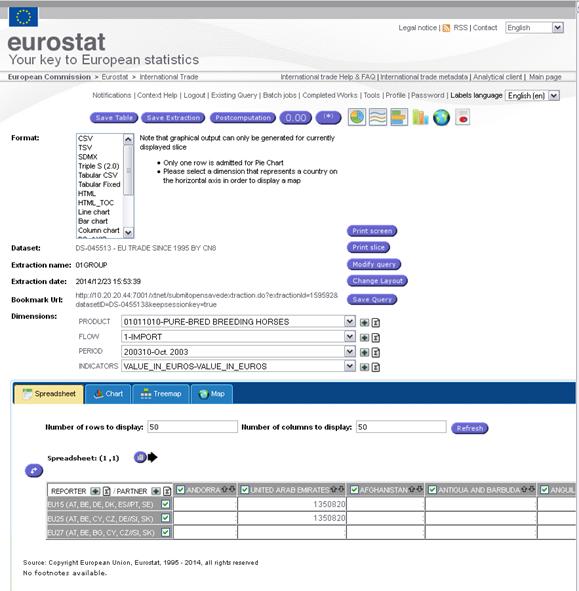Toggle the EU25 row checkbox
This screenshot has width=579, height=591.
click(165, 518)
